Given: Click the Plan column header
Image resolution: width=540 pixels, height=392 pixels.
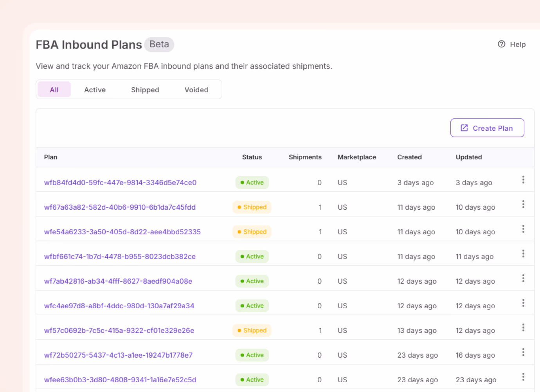Looking at the screenshot, I should (50, 157).
